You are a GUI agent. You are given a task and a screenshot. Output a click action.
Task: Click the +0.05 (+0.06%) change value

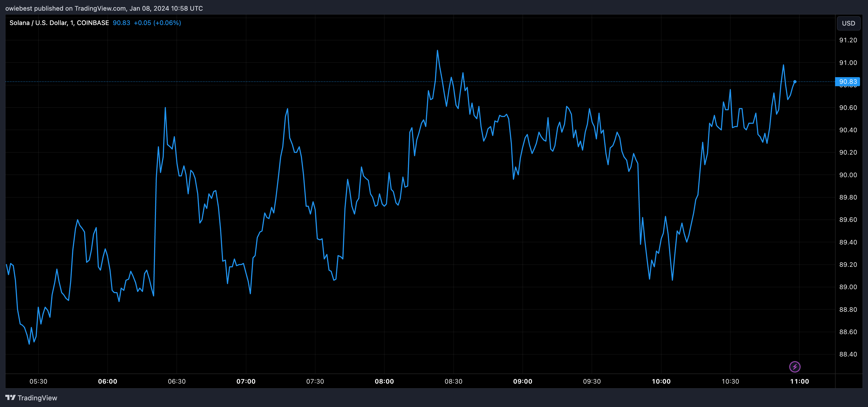click(157, 23)
